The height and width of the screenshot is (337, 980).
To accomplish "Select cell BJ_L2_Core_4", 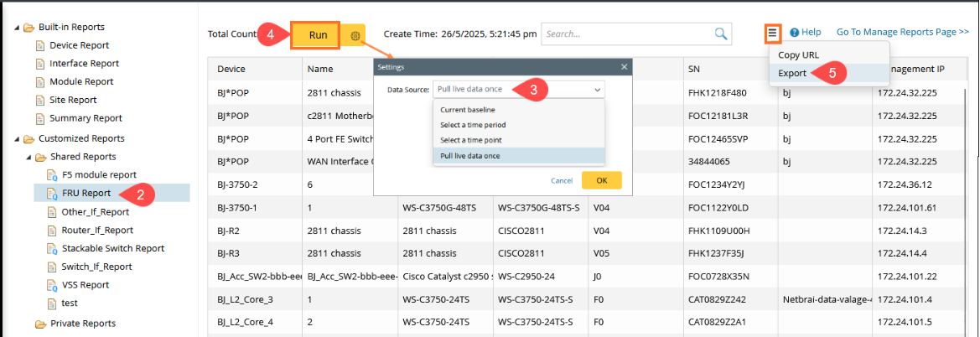I will tap(245, 323).
